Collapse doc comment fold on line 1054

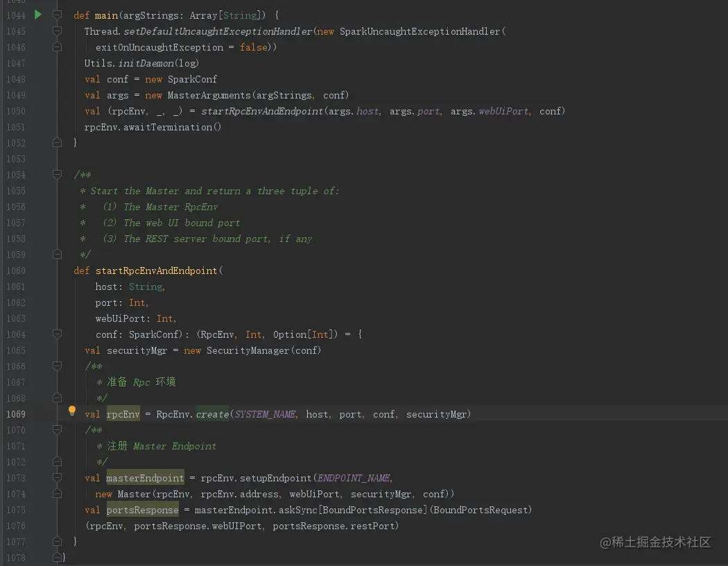pos(57,175)
